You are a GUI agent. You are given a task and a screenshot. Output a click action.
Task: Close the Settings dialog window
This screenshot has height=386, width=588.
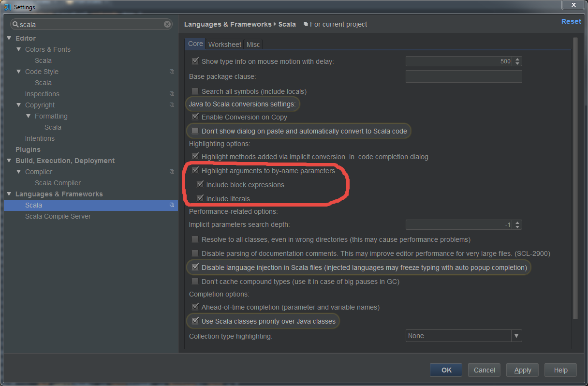[x=573, y=5]
